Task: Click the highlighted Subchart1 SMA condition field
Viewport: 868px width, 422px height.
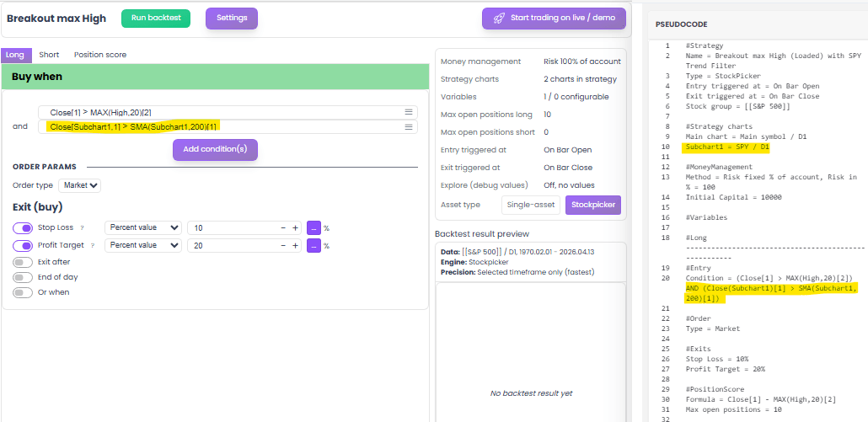Action: click(228, 126)
